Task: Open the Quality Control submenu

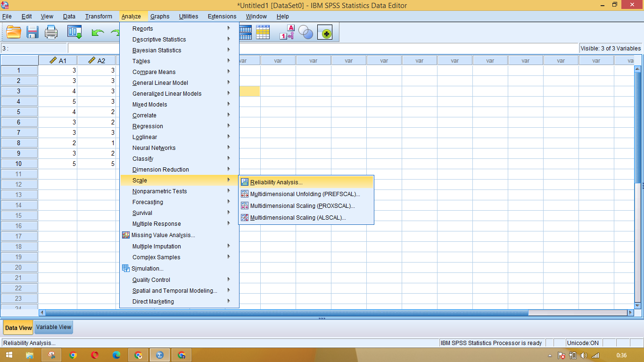Action: (180, 280)
